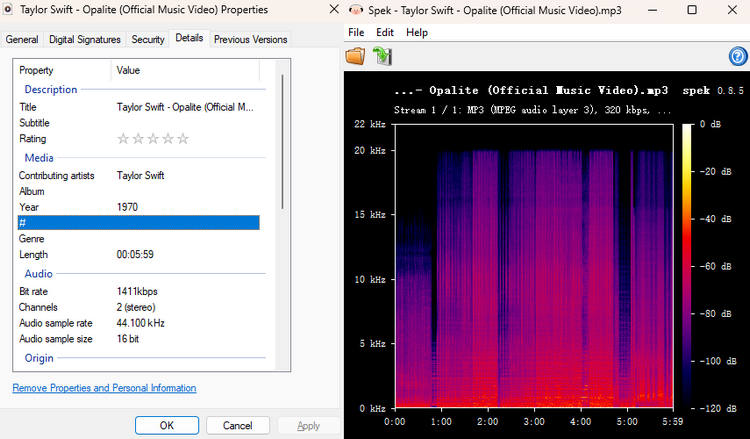Switch to the Previous Versions tab
This screenshot has width=750, height=439.
(x=251, y=40)
